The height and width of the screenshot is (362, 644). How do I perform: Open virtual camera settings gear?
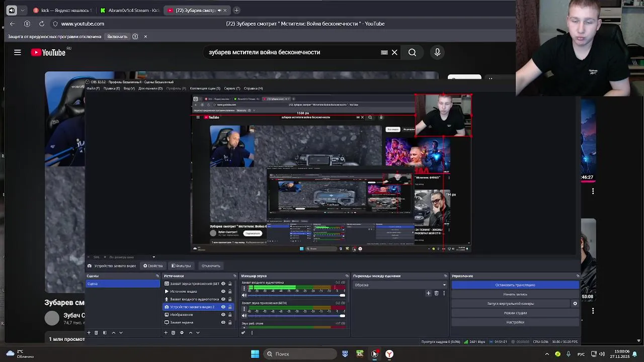(x=575, y=304)
